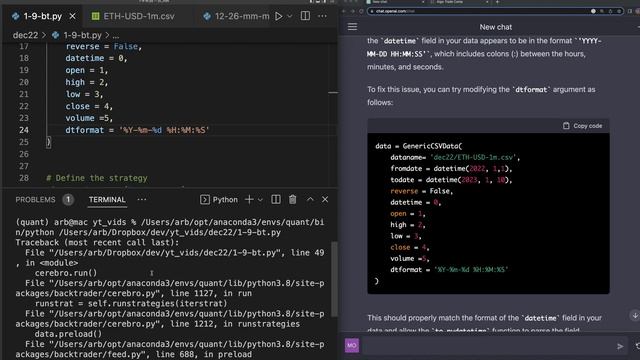
Task: Create a new terminal with plus
Action: click(x=249, y=200)
